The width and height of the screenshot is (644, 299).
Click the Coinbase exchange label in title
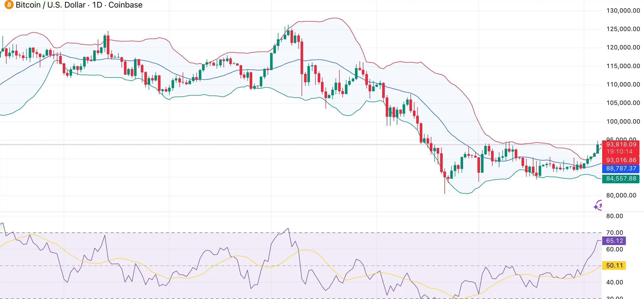coord(125,5)
